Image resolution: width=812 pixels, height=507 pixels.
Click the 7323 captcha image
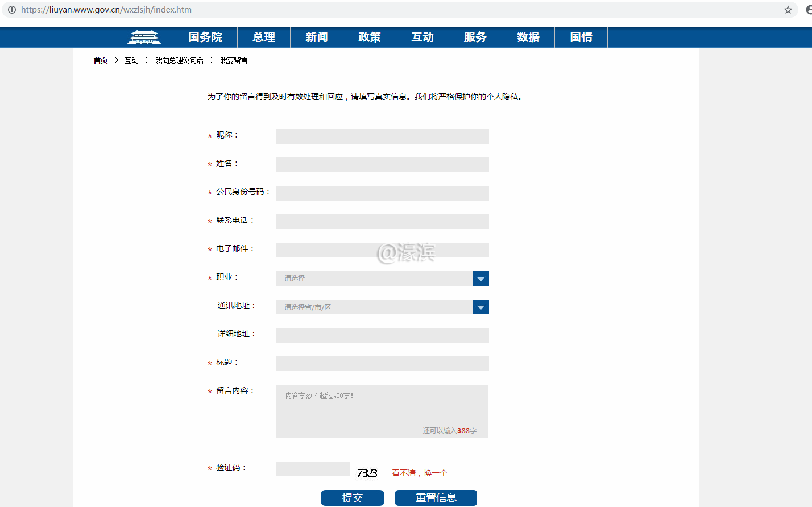[x=367, y=473]
